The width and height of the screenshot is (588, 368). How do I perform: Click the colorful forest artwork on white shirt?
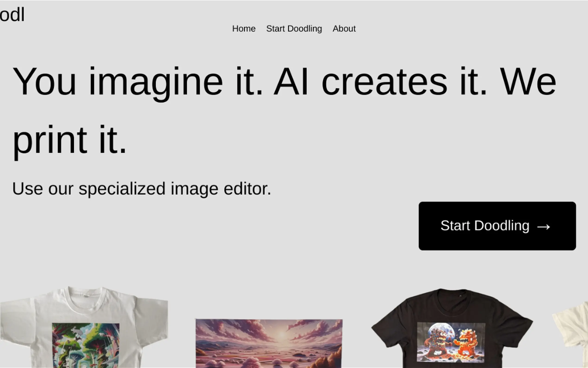pyautogui.click(x=86, y=345)
